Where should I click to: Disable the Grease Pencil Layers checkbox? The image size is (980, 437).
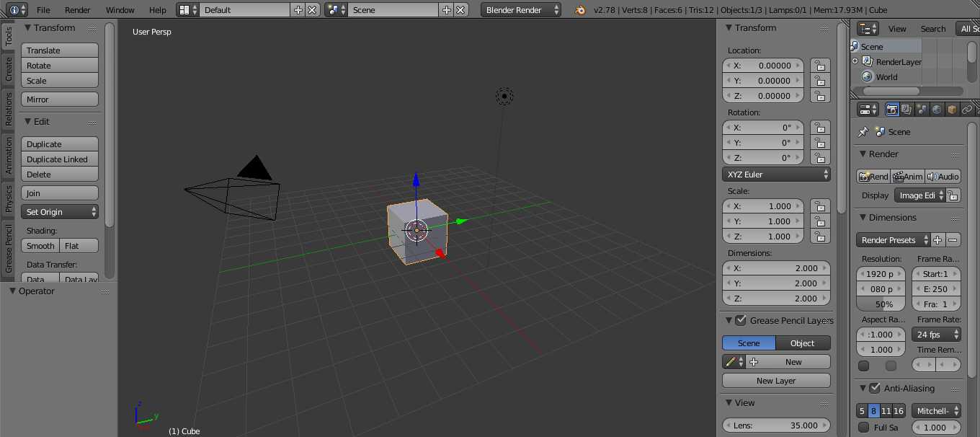[741, 320]
